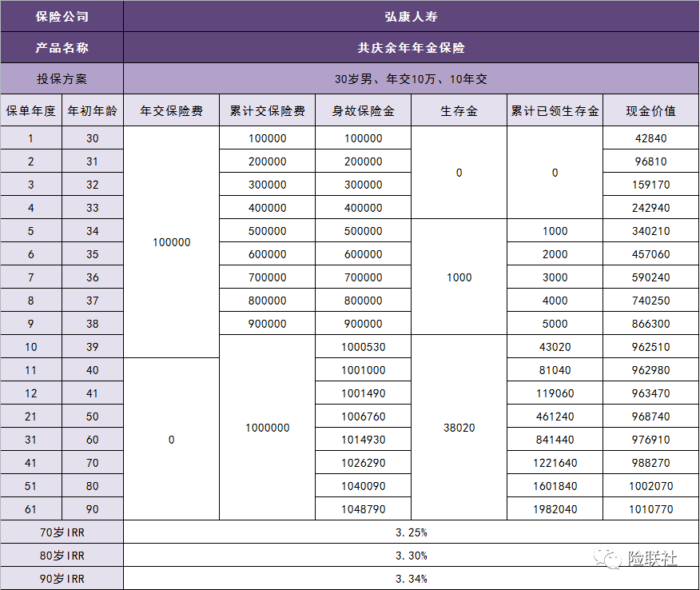Select cash value 96810

651,161
